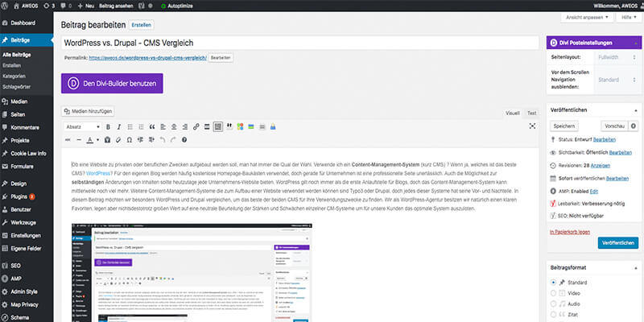The height and width of the screenshot is (322, 644).
Task: Click Anzeigen next to Revisionen
Action: [x=600, y=166]
